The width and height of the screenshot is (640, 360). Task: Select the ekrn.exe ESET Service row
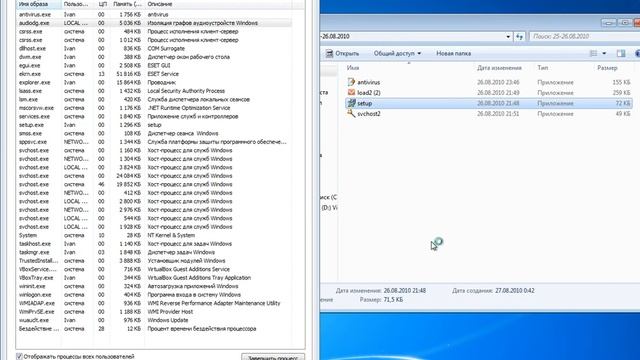coord(154,74)
